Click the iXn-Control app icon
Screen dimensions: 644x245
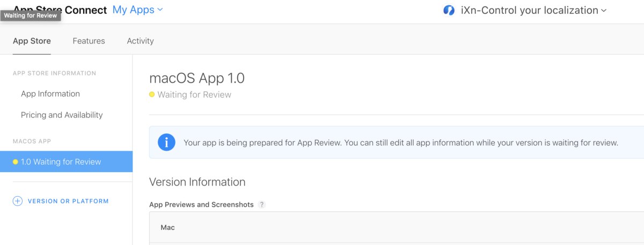pos(449,10)
